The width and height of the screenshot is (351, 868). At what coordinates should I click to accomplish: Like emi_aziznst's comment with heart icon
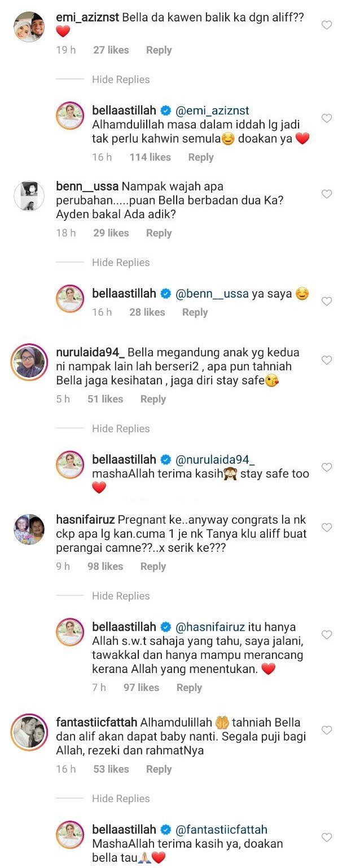tap(326, 25)
